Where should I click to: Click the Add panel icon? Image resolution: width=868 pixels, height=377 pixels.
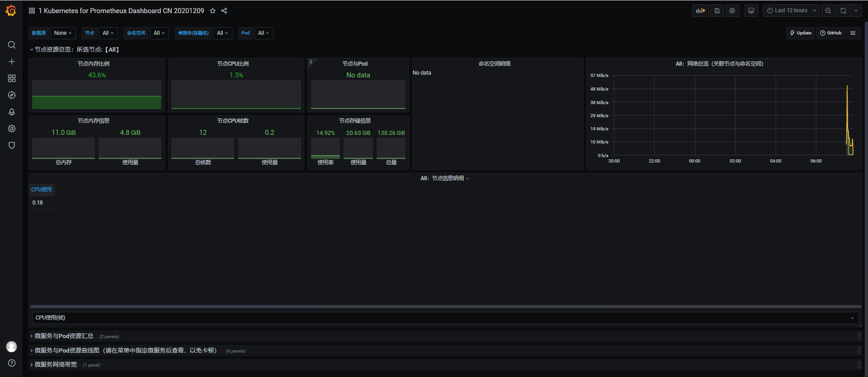click(701, 10)
